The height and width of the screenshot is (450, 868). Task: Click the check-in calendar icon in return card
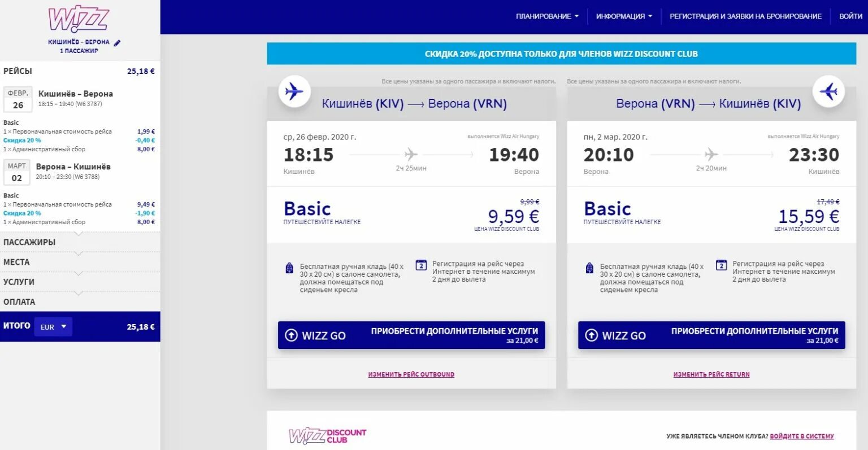tap(721, 265)
